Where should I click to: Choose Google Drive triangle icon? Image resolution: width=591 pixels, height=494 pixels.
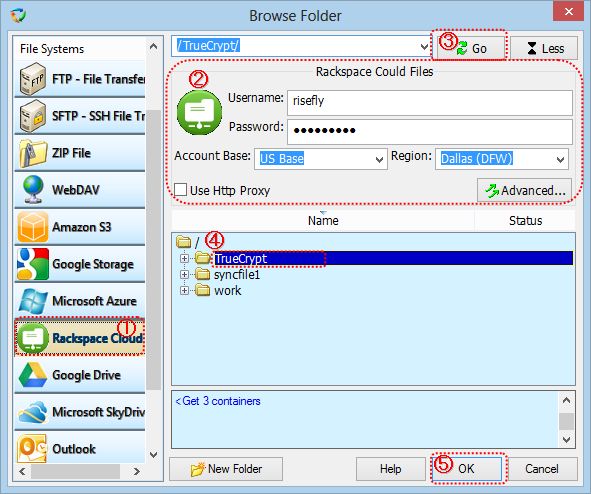(x=33, y=375)
